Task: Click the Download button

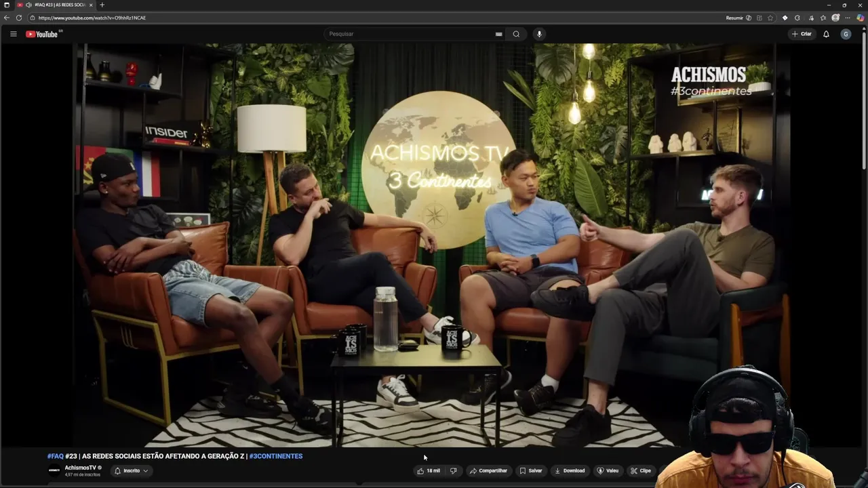Action: coord(570,470)
